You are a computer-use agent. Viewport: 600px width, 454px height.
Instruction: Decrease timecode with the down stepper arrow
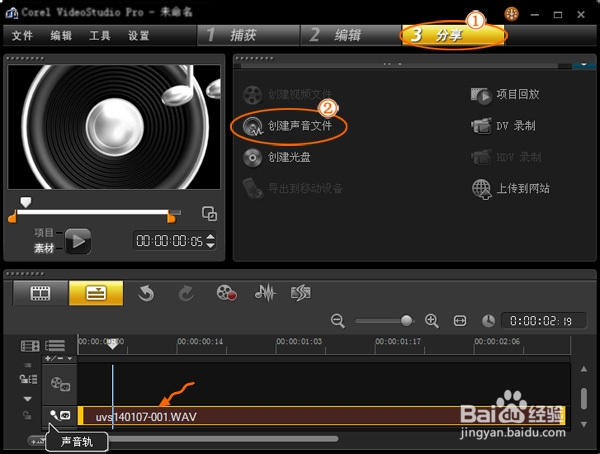(x=210, y=245)
